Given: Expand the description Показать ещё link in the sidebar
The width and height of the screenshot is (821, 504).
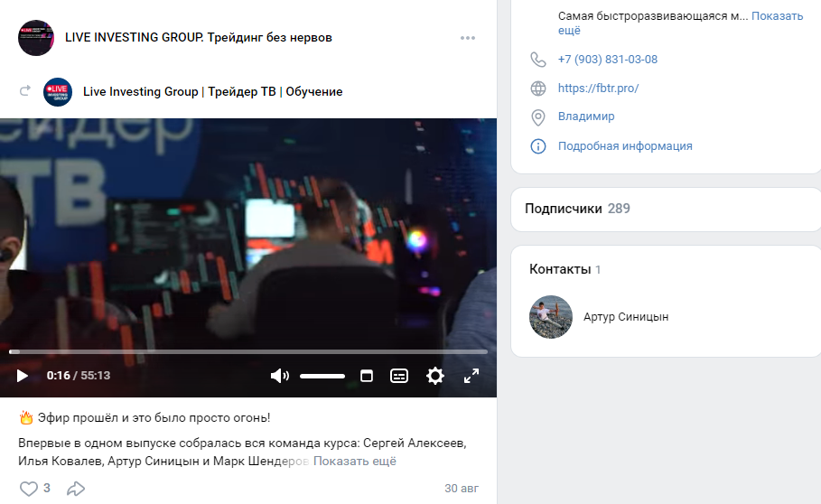Looking at the screenshot, I should pyautogui.click(x=777, y=15).
